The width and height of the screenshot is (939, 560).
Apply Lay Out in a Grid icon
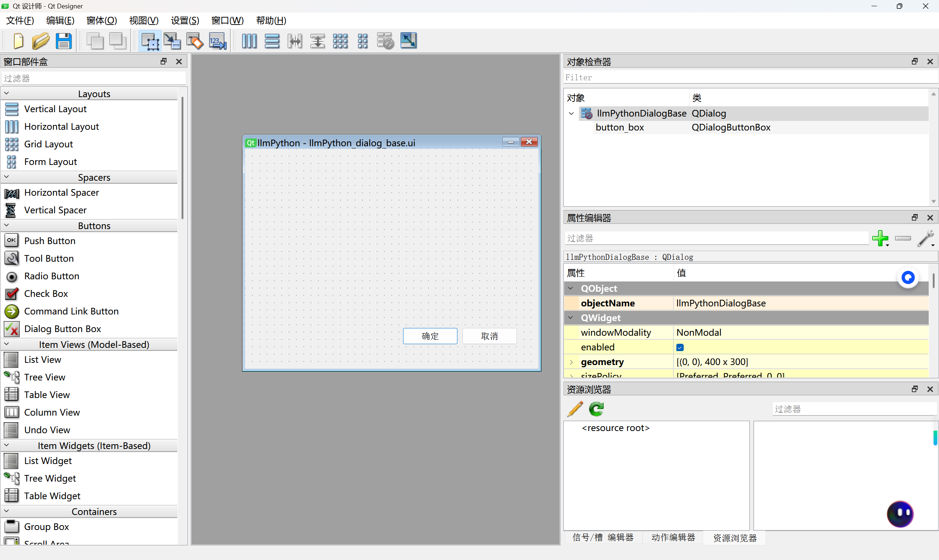[340, 41]
